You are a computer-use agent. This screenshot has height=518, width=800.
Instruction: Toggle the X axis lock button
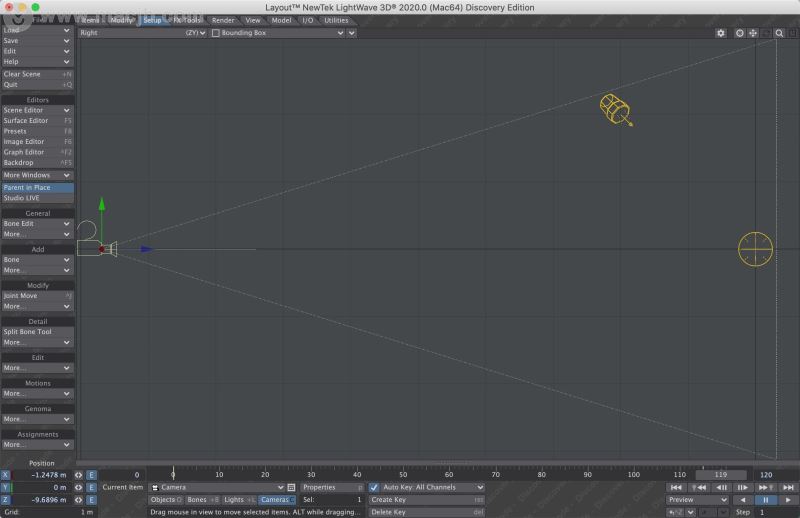point(5,475)
